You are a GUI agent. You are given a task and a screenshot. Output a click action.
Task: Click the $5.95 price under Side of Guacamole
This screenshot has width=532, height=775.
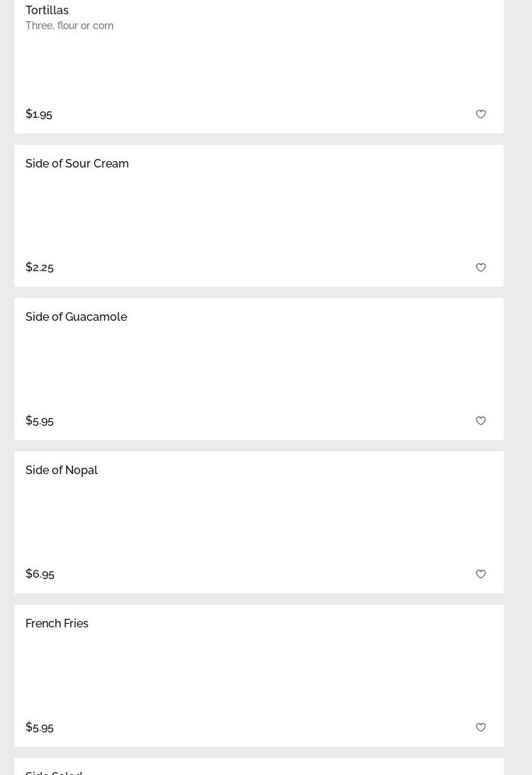(x=40, y=420)
